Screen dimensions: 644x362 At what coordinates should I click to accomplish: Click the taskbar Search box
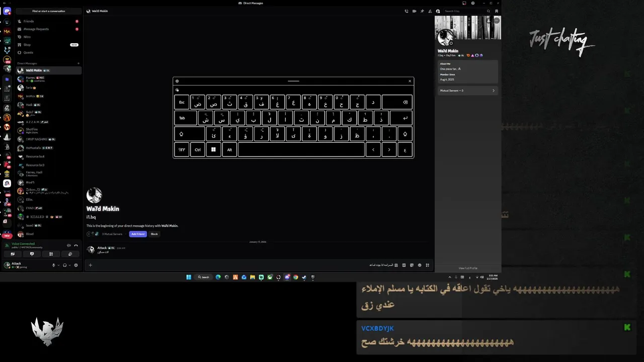[x=203, y=277]
